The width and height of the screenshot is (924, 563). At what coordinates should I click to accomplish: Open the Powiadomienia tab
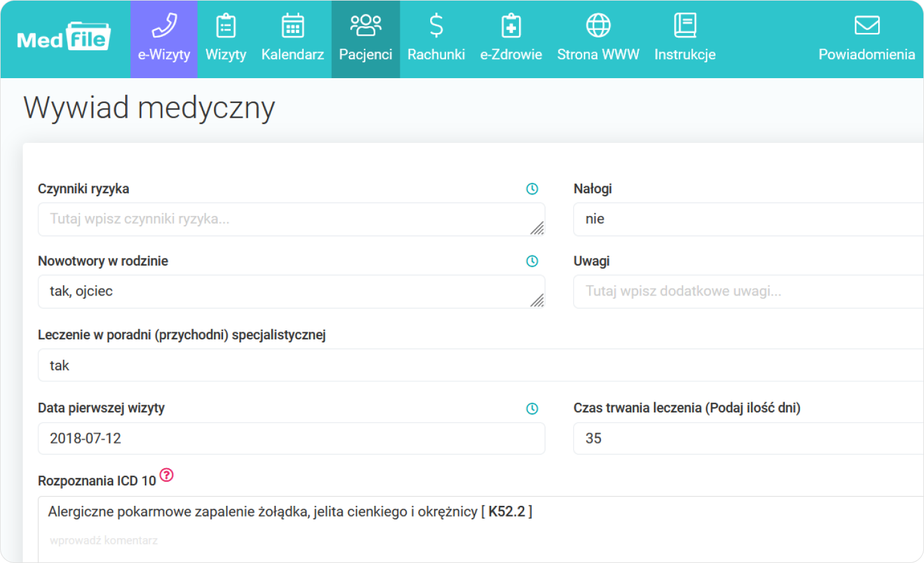tap(867, 39)
